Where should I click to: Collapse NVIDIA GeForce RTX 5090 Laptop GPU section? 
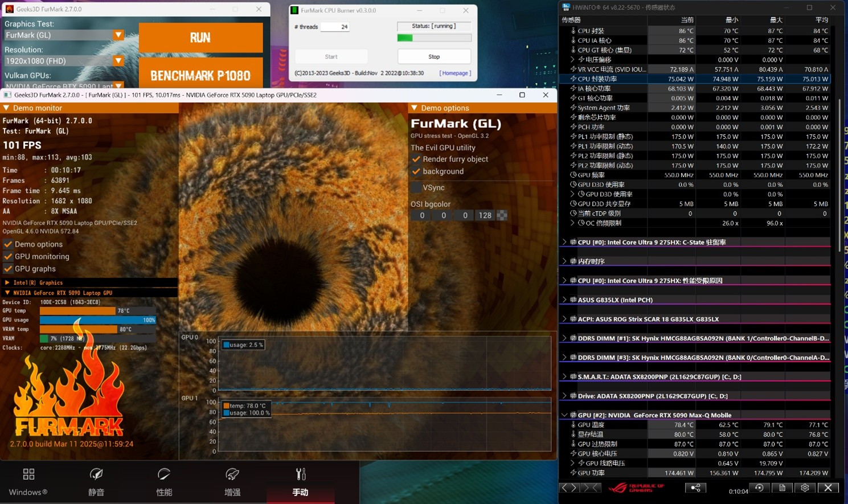tap(7, 293)
